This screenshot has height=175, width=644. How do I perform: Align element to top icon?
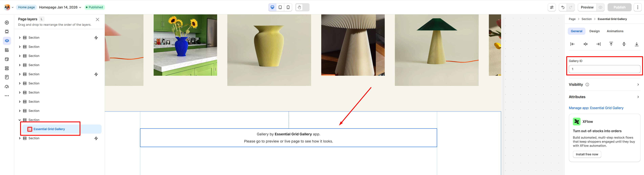pyautogui.click(x=611, y=44)
